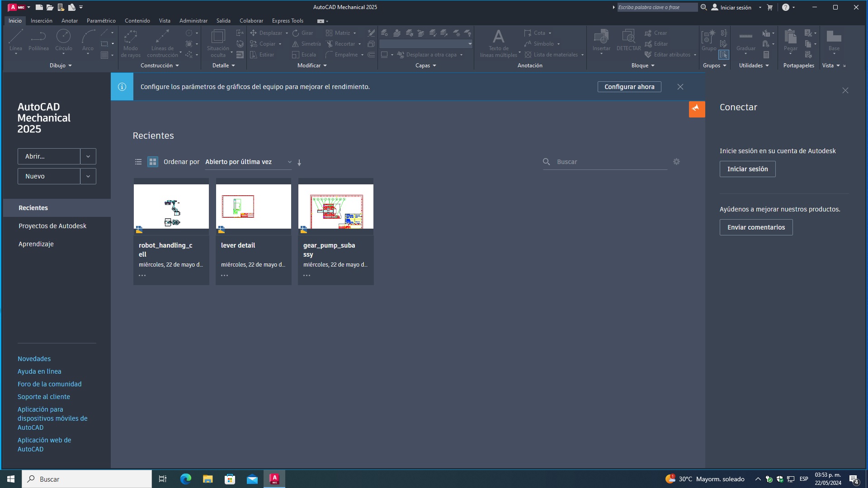The image size is (868, 488).
Task: Open the Paramétrico ribbon tab
Action: (x=101, y=21)
